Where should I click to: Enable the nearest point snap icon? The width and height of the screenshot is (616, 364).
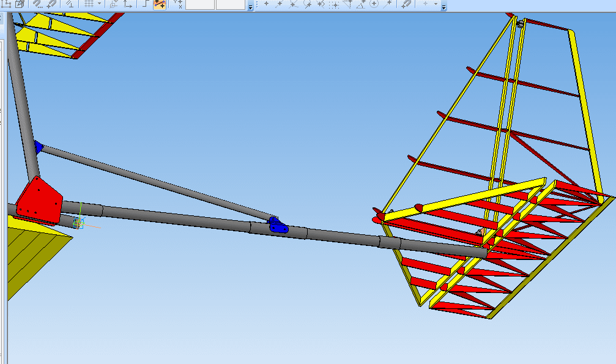point(267,4)
